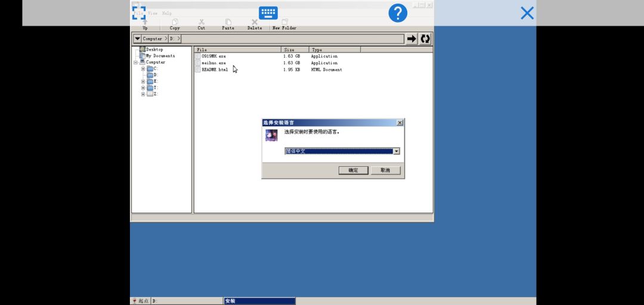Screen dimensions: 644x305
Task: Click the Go arrow beside the address bar
Action: (x=411, y=39)
